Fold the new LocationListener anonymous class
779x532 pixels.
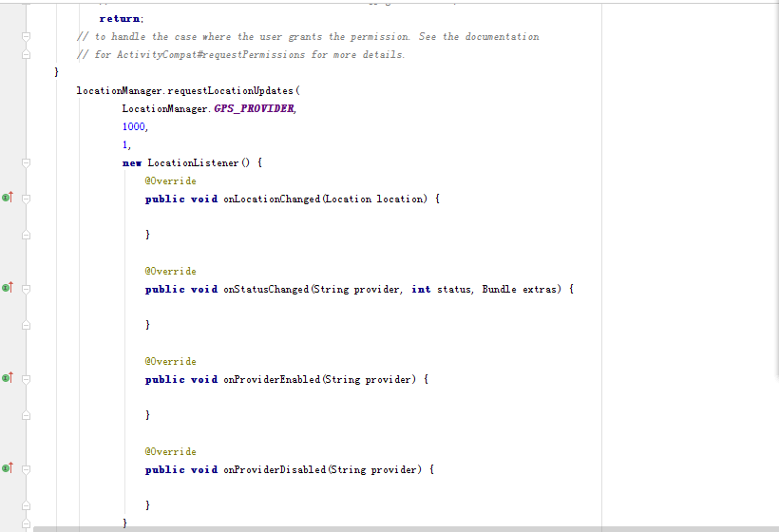(27, 163)
